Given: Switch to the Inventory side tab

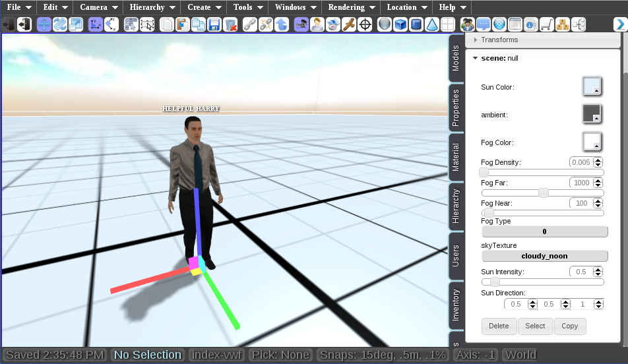Looking at the screenshot, I should (x=456, y=305).
